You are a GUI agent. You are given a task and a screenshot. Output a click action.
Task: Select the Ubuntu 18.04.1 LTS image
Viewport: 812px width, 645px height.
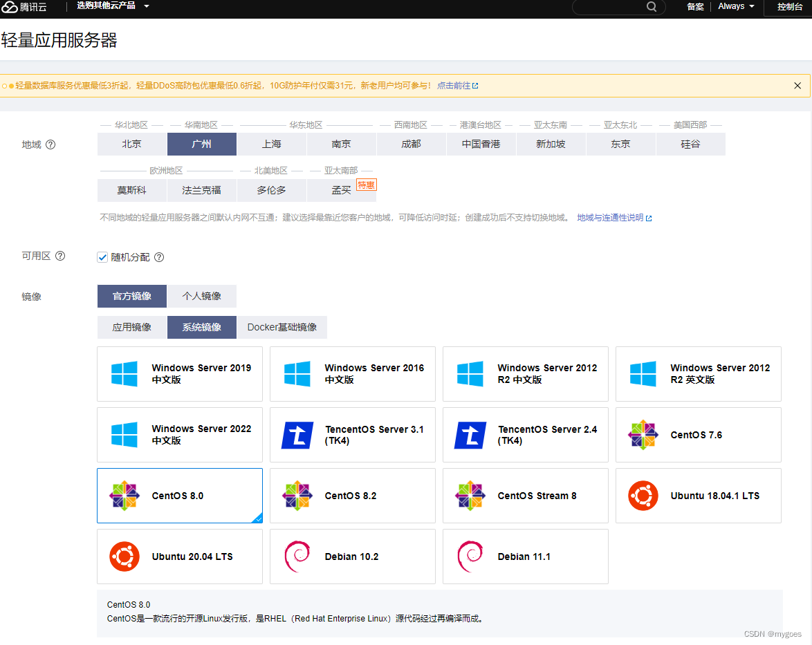click(x=699, y=496)
